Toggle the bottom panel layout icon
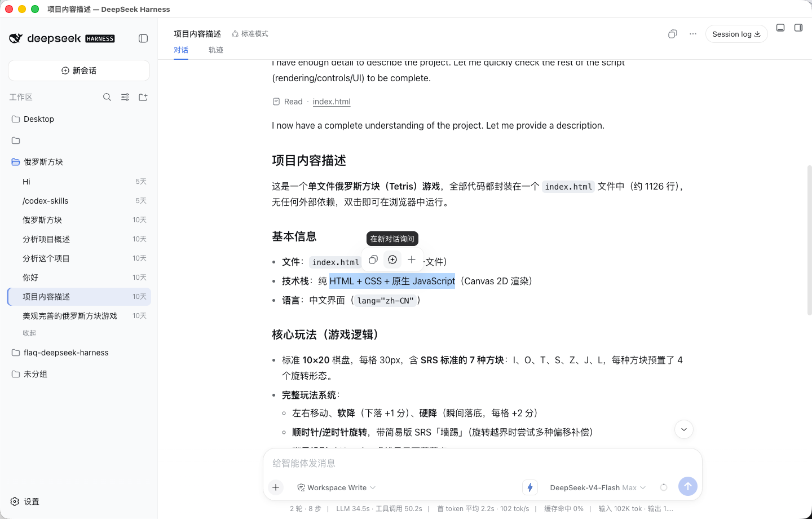The width and height of the screenshot is (812, 519). [x=780, y=28]
